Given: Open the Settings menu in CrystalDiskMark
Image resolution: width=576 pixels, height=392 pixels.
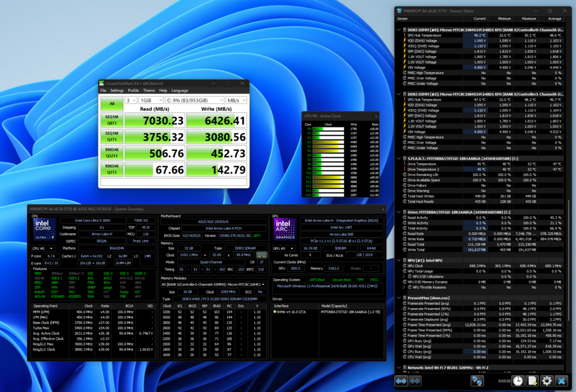Looking at the screenshot, I should click(117, 91).
